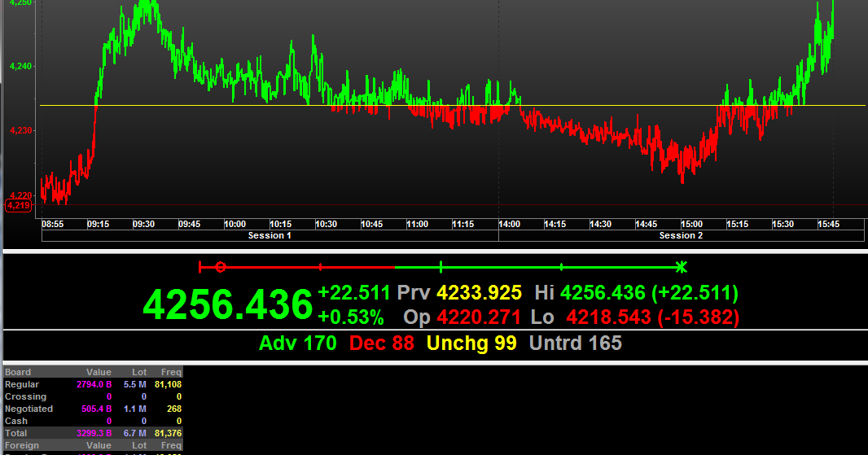Click Regular lot 5.5 M
Image resolution: width=868 pixels, height=455 pixels.
135,384
